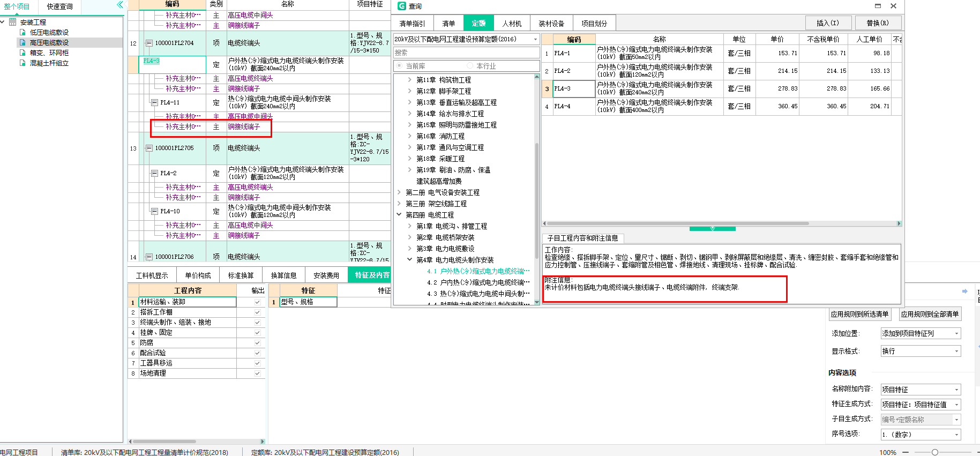Click the 搜索 search field
This screenshot has height=456, width=980.
coord(466,53)
